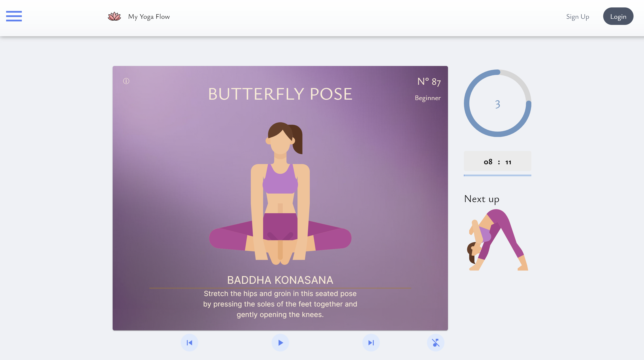644x360 pixels.
Task: Toggle the muted music icon
Action: point(435,343)
